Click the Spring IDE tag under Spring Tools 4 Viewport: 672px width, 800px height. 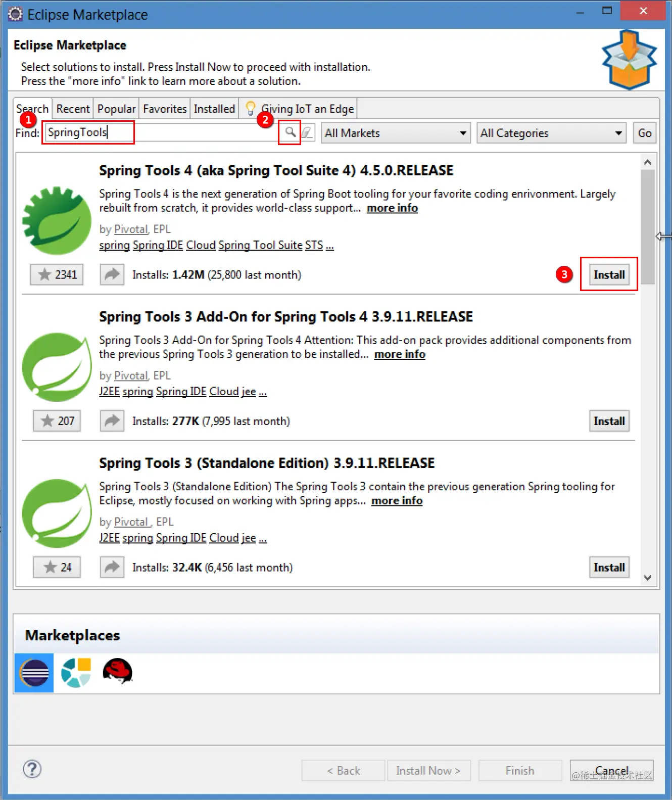point(158,245)
